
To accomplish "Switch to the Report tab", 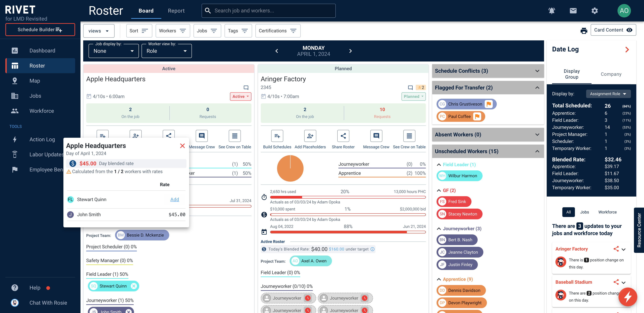I will [176, 11].
